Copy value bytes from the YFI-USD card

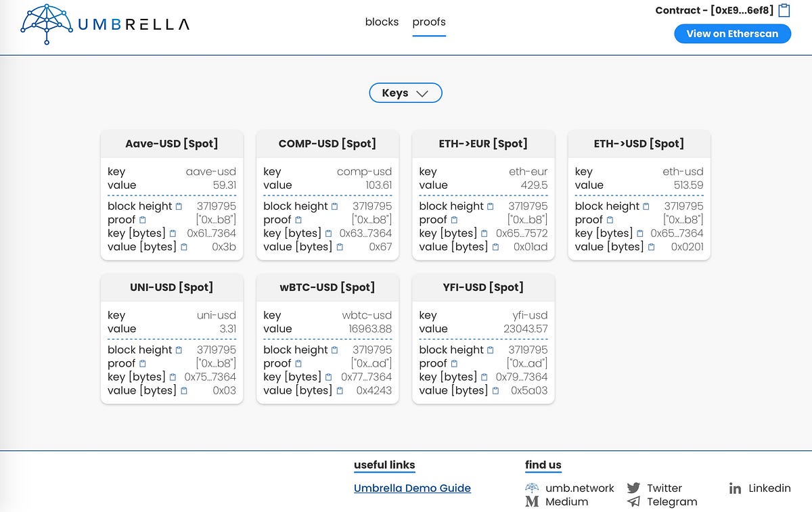496,390
